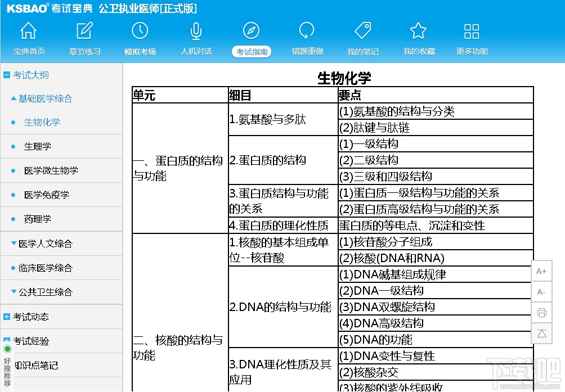Click cell 2.DNA的结构与功能
565x392 pixels.
pyautogui.click(x=283, y=307)
